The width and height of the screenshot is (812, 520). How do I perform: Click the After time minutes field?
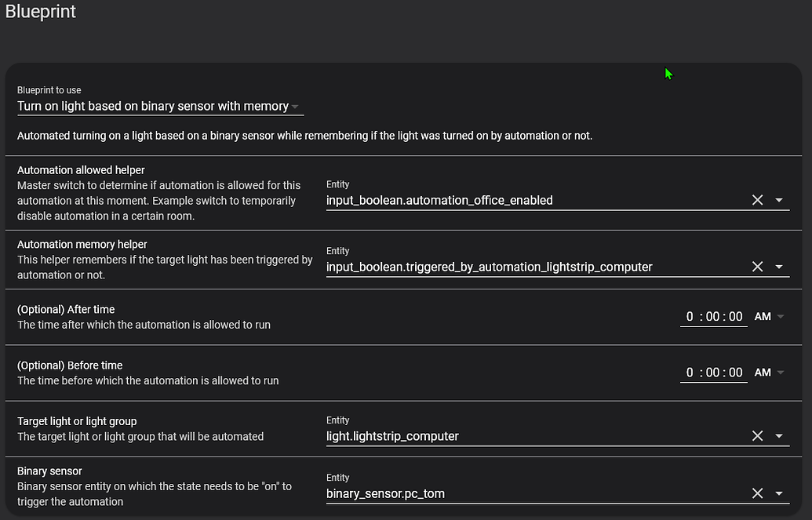(712, 317)
